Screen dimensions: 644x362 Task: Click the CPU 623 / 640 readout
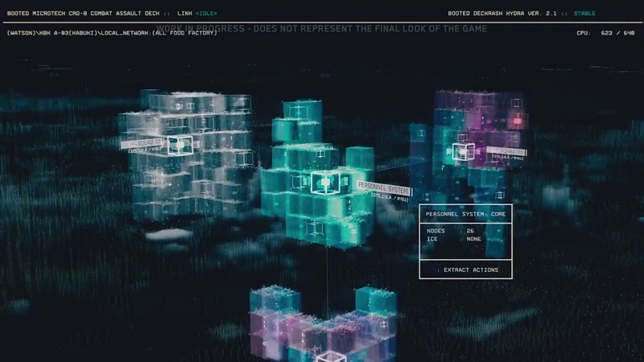[x=605, y=33]
